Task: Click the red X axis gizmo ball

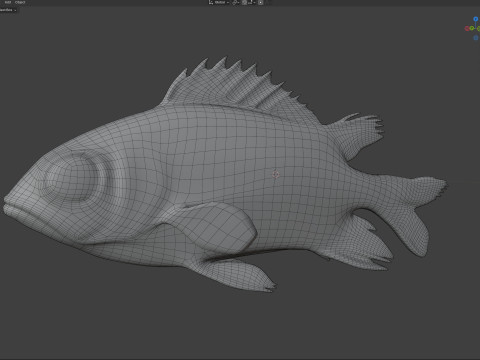Action: click(x=467, y=29)
